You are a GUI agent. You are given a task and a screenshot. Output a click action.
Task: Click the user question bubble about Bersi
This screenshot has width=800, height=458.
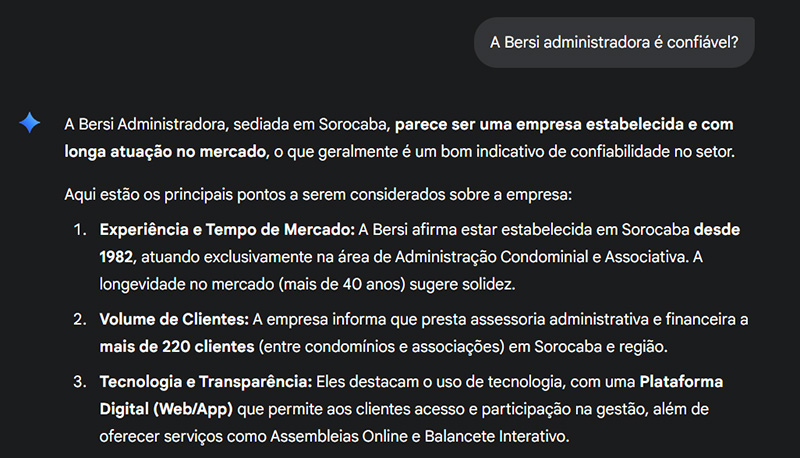613,42
